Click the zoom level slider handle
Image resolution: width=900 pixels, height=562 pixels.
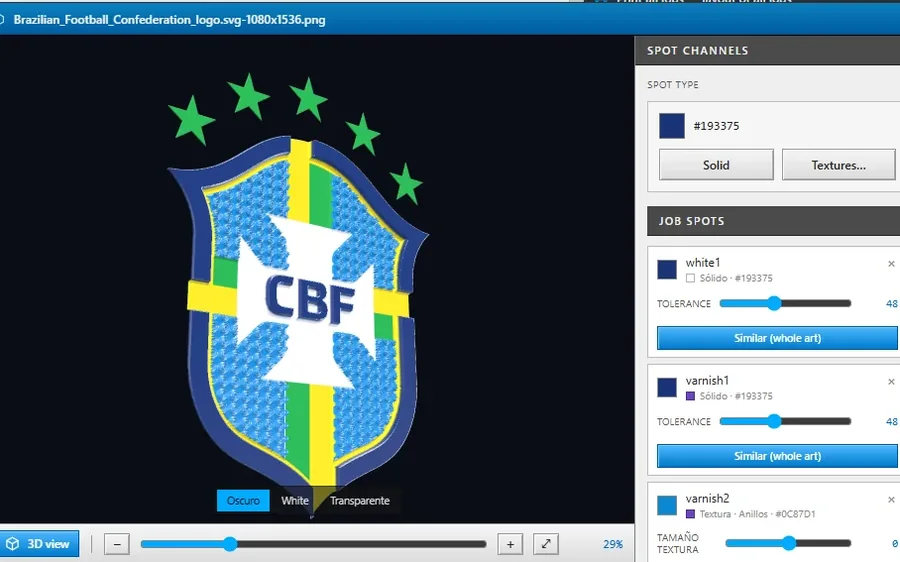(230, 544)
